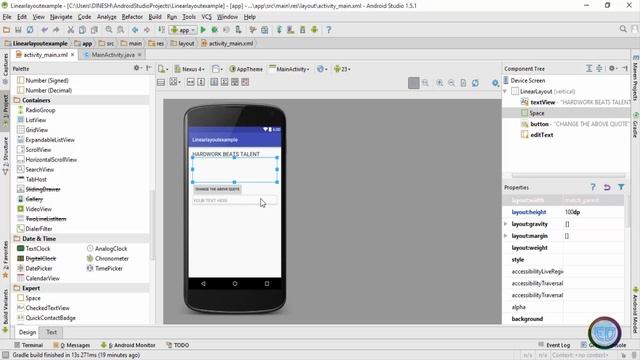Image resolution: width=640 pixels, height=360 pixels.
Task: Switch to the MainActivity.java tab
Action: tap(113, 55)
